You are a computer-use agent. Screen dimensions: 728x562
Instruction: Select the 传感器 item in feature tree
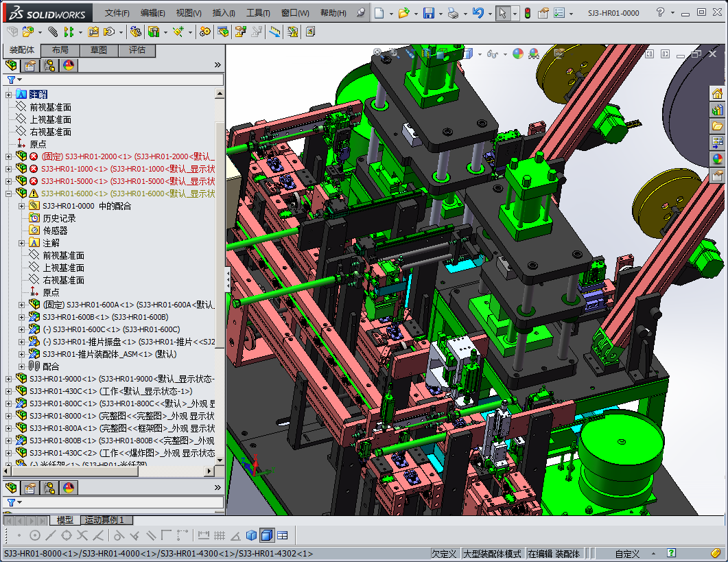(55, 231)
